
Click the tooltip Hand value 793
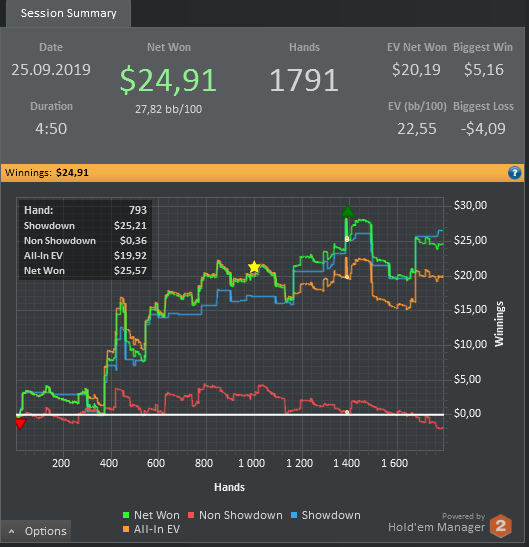click(138, 210)
